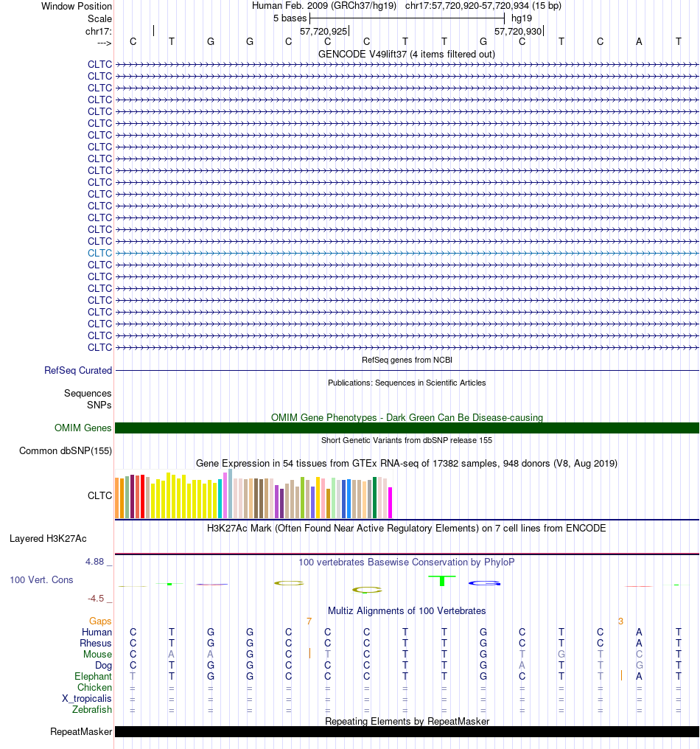Open 100 vertebrates Basewise Conservation by PhyloP title

click(407, 562)
